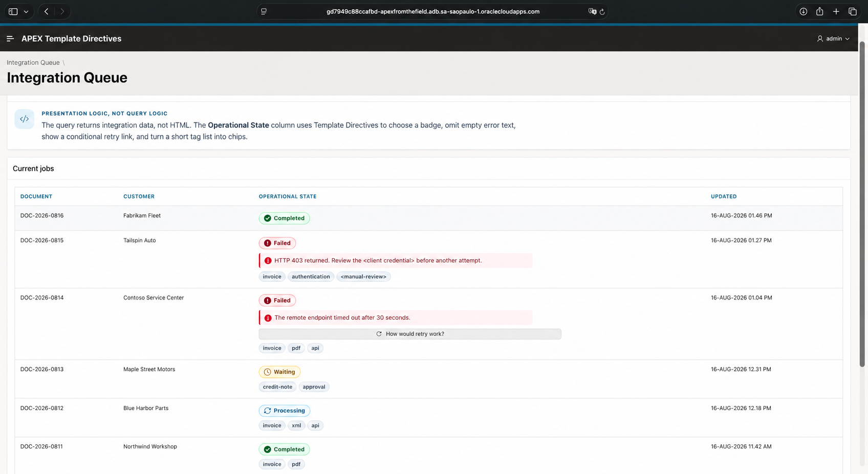Click the Completed badge for Fabrikam Fleet
The image size is (868, 474).
click(284, 218)
